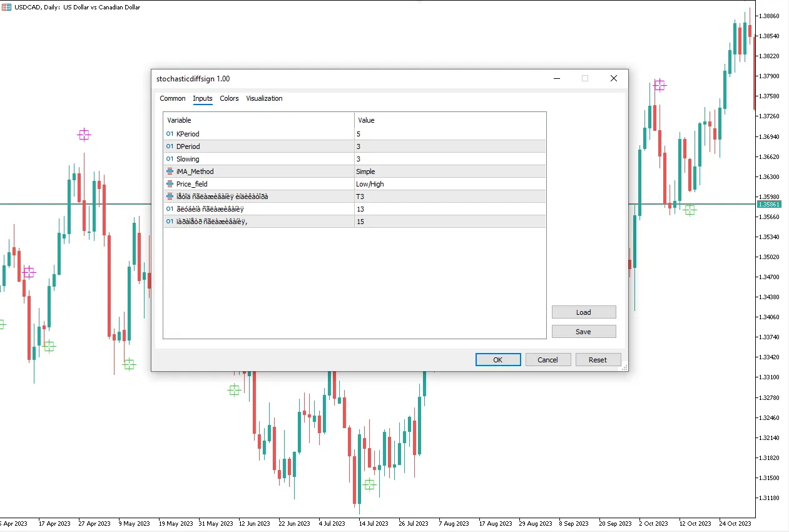Viewport: 789px width, 532px height.
Task: Select the KPeriod variable name
Action: [188, 134]
